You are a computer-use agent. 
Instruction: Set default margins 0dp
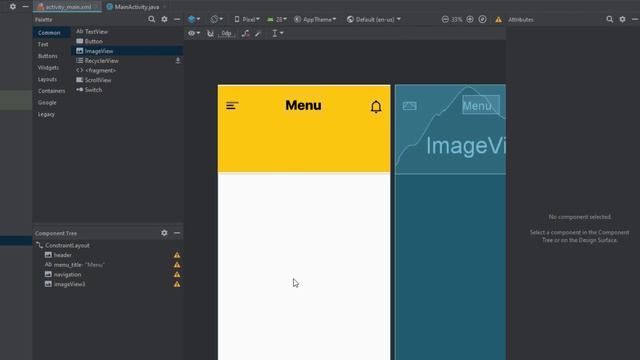pyautogui.click(x=227, y=33)
